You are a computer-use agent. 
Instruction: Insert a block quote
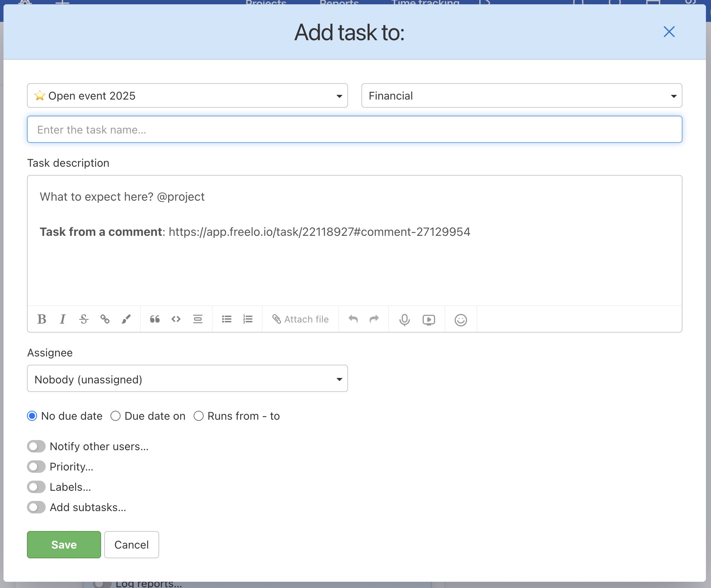point(155,319)
